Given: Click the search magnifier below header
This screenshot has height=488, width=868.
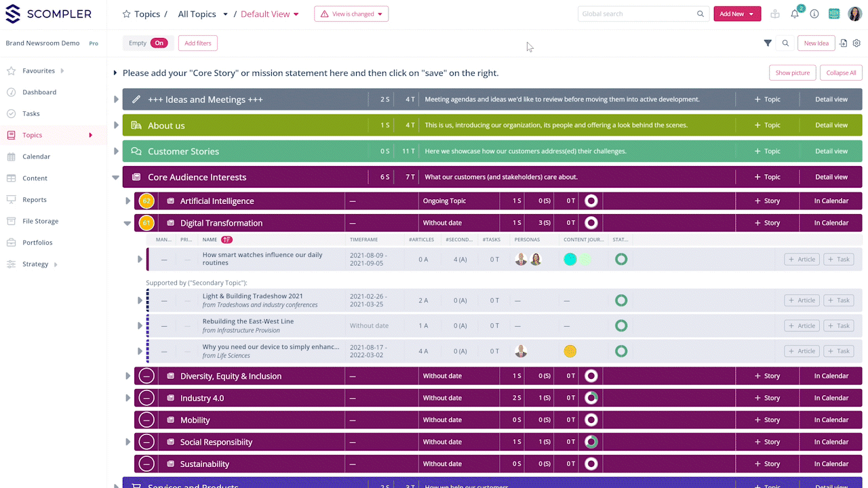Looking at the screenshot, I should [785, 43].
